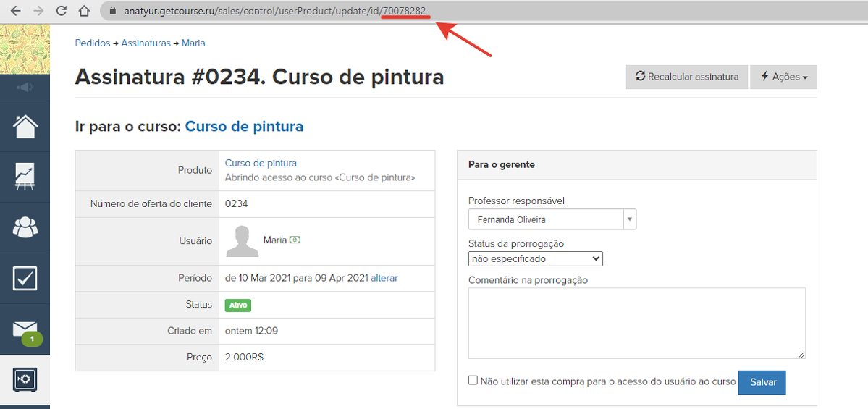Open the tasks checkmark icon in sidebar

coord(25,278)
